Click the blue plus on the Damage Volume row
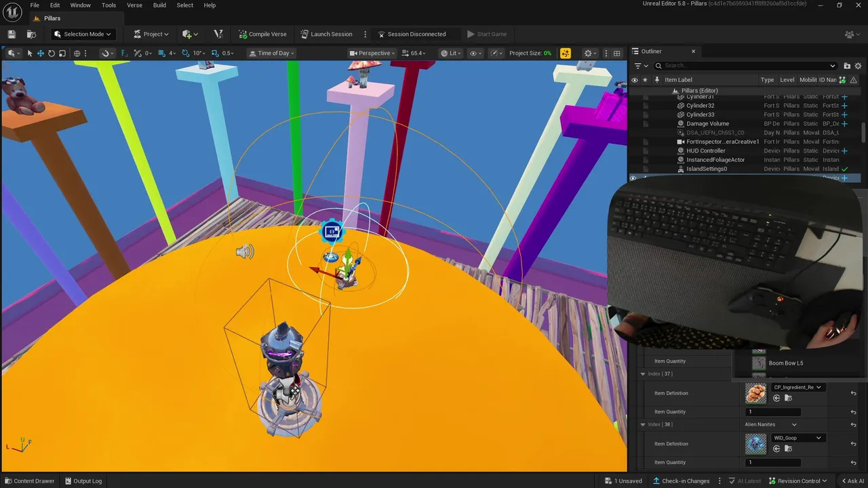The height and width of the screenshot is (488, 868). (844, 123)
